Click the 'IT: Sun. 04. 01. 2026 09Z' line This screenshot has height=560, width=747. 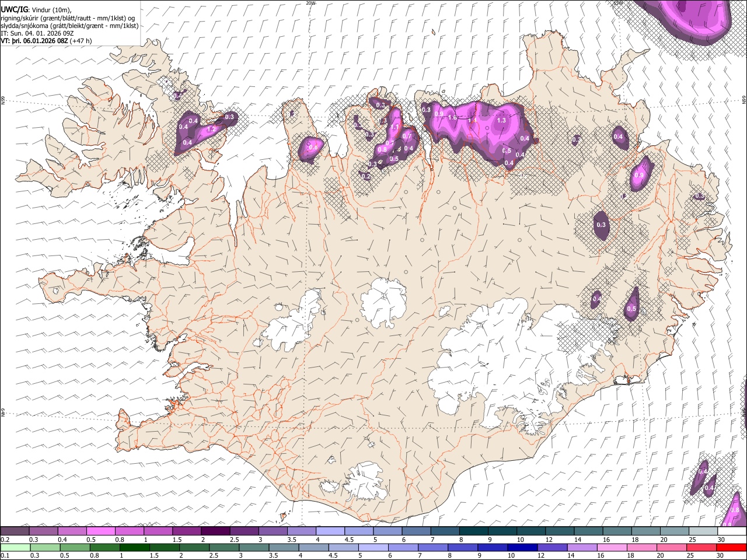click(x=37, y=34)
